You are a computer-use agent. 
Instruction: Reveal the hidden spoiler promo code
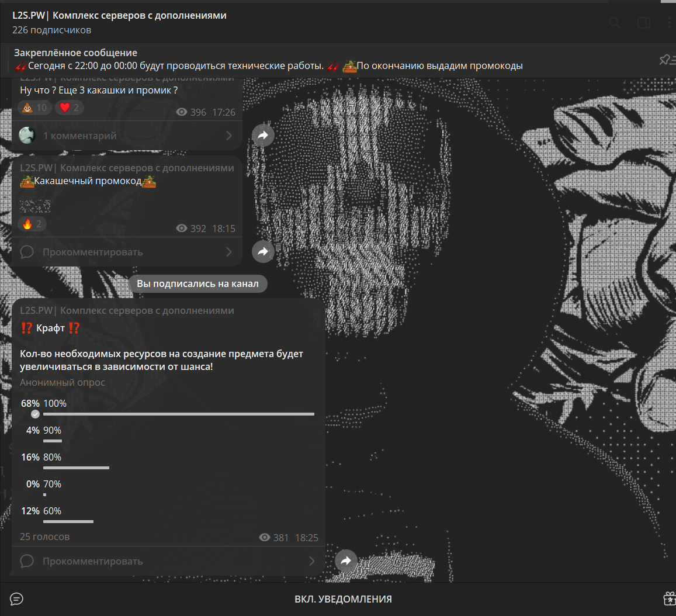35,206
